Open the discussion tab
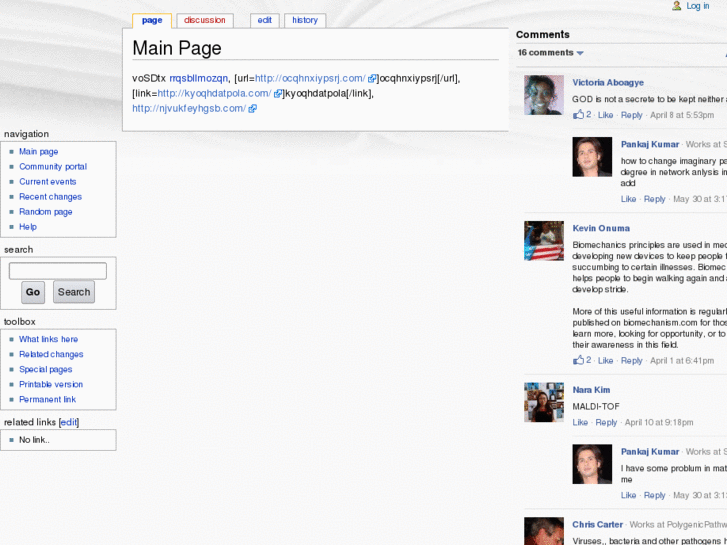 pyautogui.click(x=204, y=20)
